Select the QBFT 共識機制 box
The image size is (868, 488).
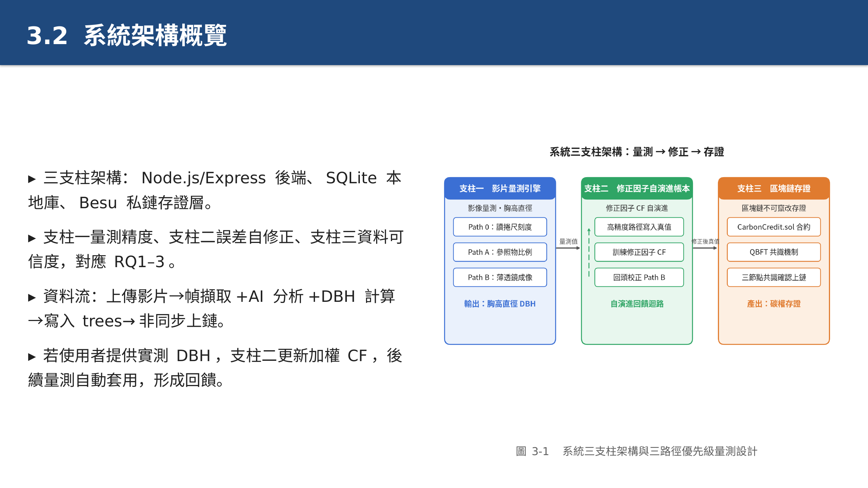tap(774, 252)
